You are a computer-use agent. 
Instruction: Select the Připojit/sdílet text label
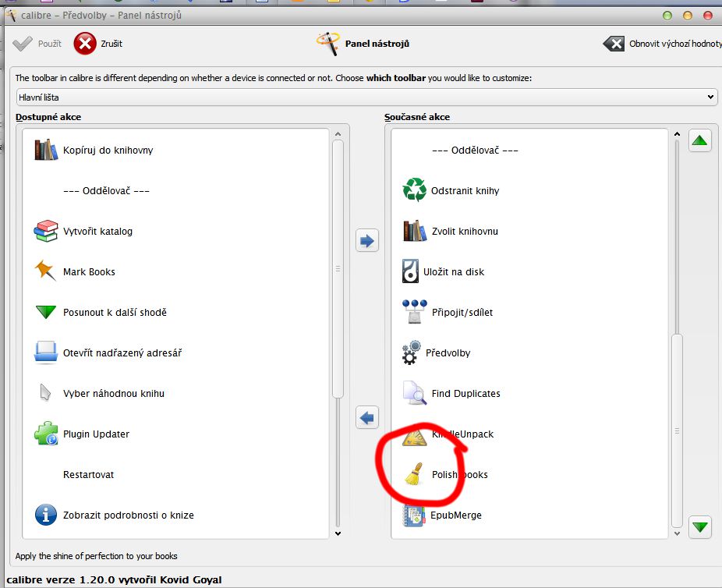[x=462, y=312]
